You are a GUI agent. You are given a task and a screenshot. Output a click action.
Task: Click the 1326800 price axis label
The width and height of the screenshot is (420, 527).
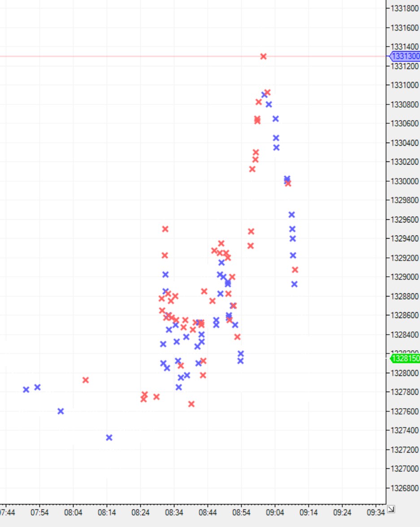pyautogui.click(x=405, y=488)
